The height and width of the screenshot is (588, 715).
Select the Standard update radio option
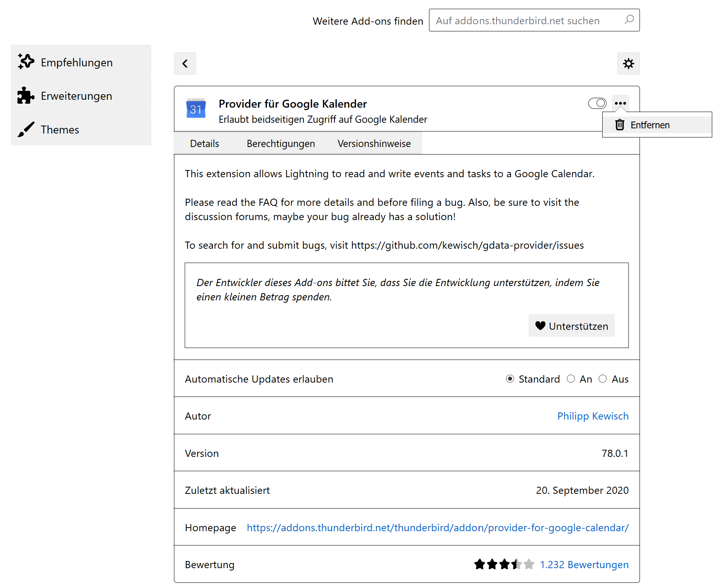[x=510, y=379]
